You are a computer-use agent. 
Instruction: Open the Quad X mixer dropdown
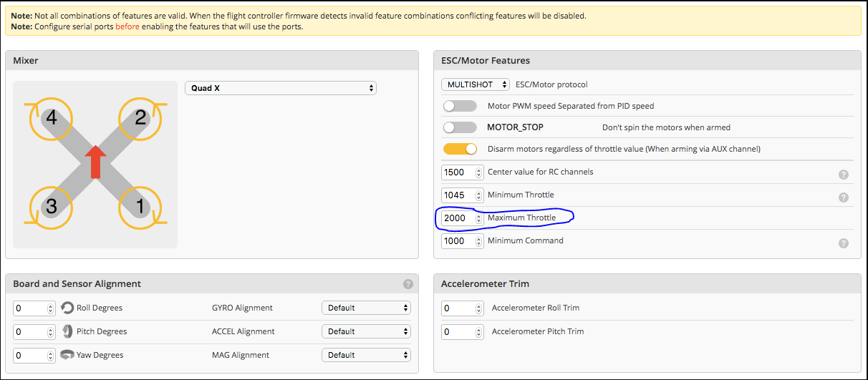click(x=280, y=88)
